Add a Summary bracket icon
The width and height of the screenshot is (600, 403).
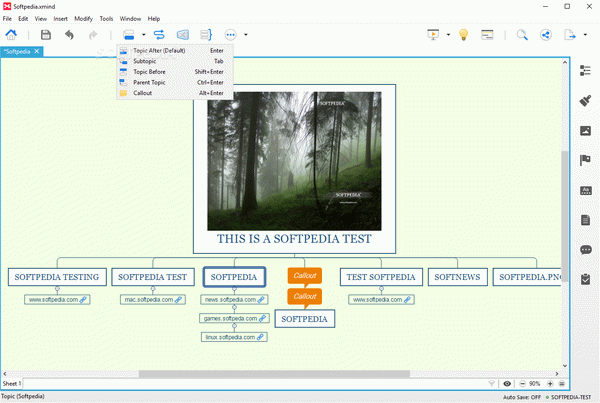coord(206,35)
